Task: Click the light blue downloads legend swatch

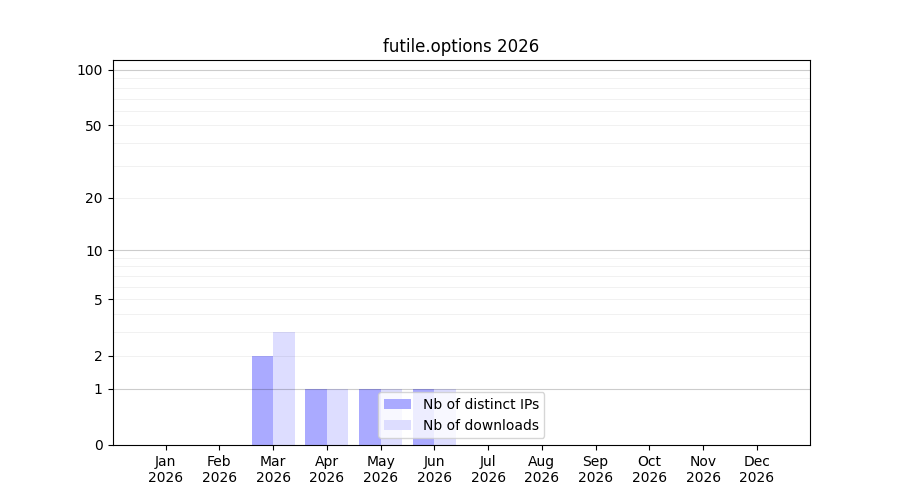Action: pyautogui.click(x=397, y=425)
